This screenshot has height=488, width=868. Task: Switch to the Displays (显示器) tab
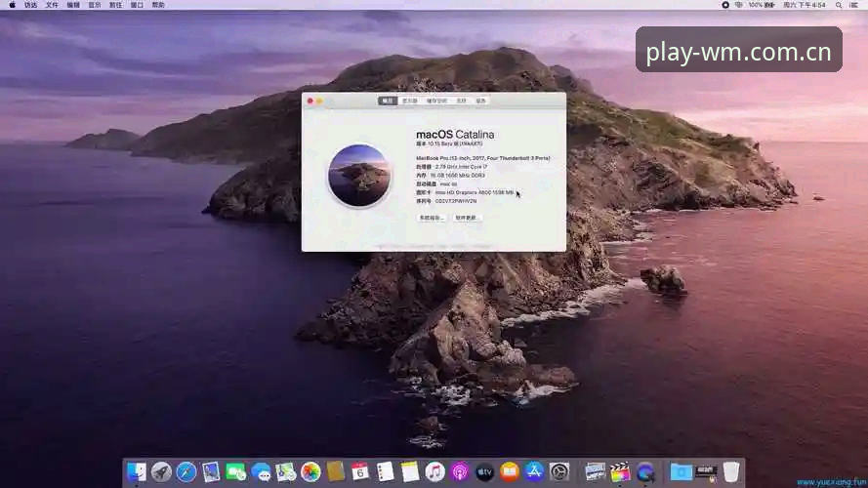click(x=410, y=101)
